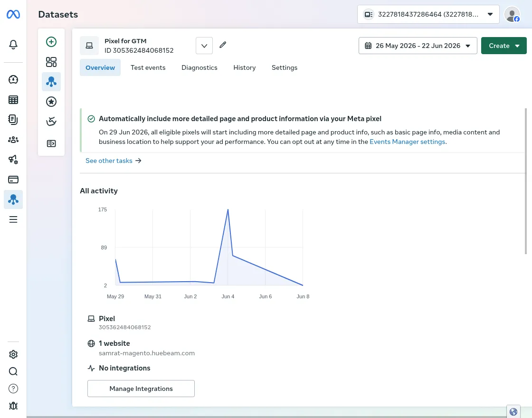Click the laptop pixel dataset icon
Image resolution: width=532 pixels, height=418 pixels.
point(89,46)
